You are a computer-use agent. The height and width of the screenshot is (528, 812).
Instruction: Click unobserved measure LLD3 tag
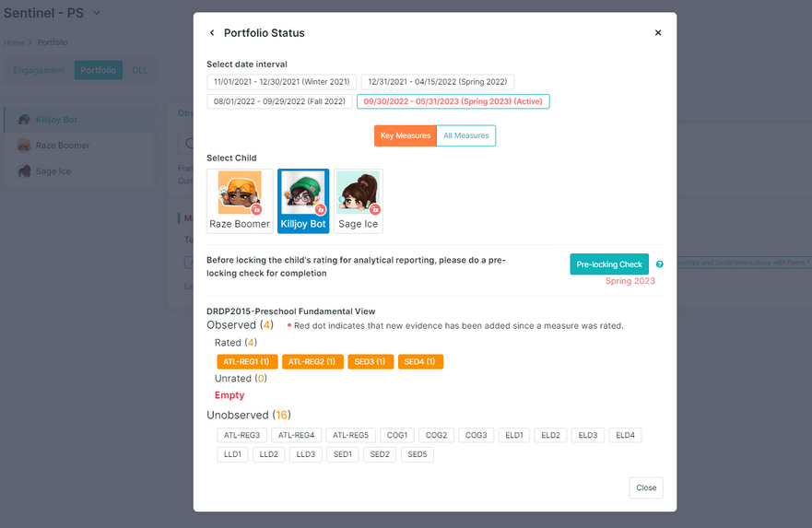(305, 454)
